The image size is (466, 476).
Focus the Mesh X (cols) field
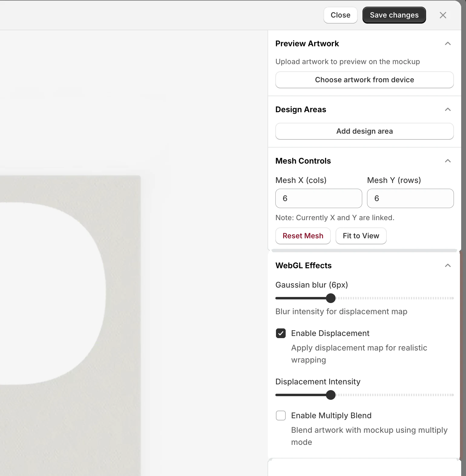tap(319, 198)
